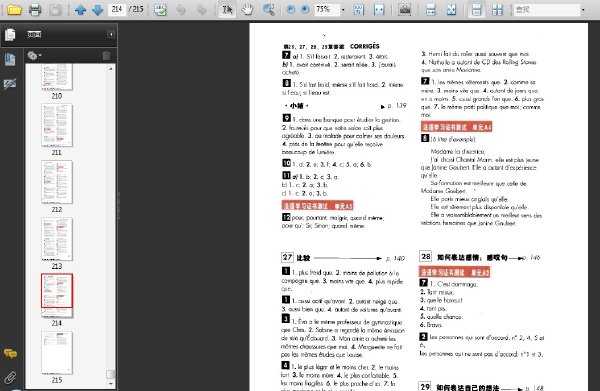This screenshot has width=600, height=391.
Task: Choose the Hand pan tool
Action: coord(248,10)
